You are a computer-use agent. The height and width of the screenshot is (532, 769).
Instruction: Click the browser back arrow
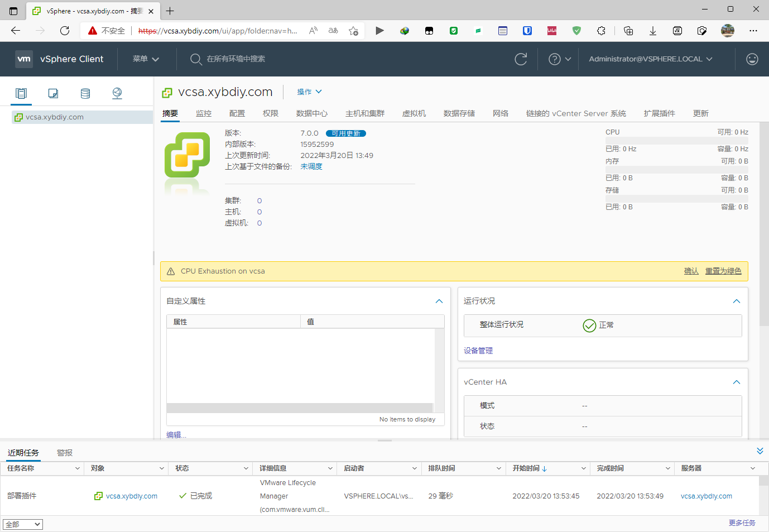pyautogui.click(x=16, y=31)
